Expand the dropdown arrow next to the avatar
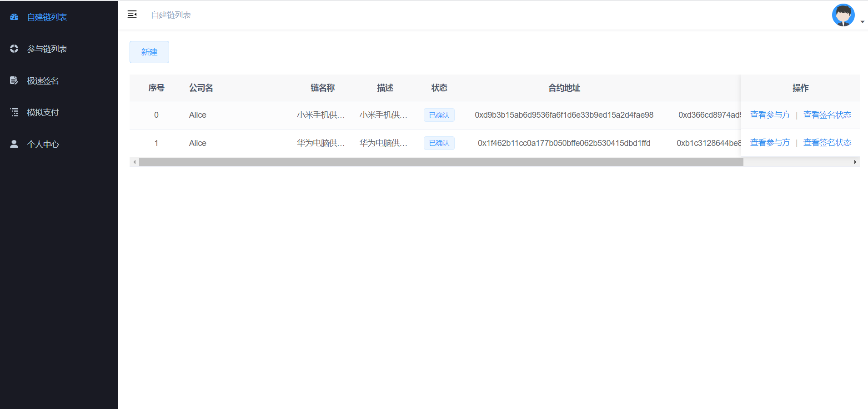 pyautogui.click(x=863, y=22)
